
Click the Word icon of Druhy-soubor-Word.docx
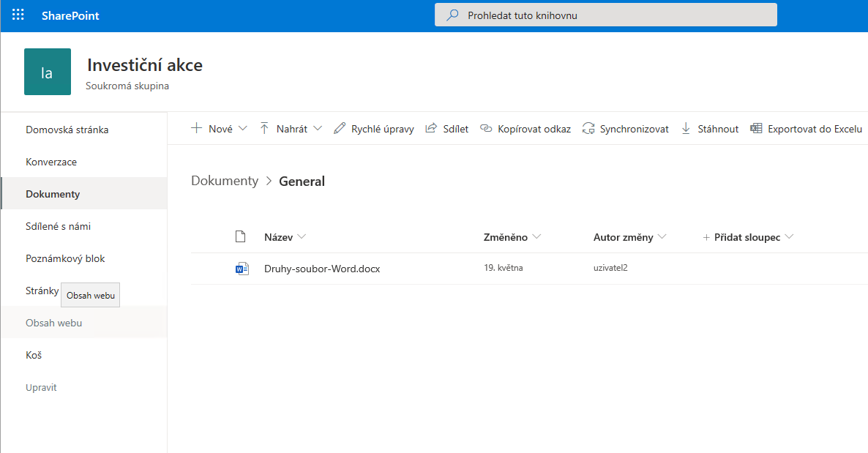242,269
